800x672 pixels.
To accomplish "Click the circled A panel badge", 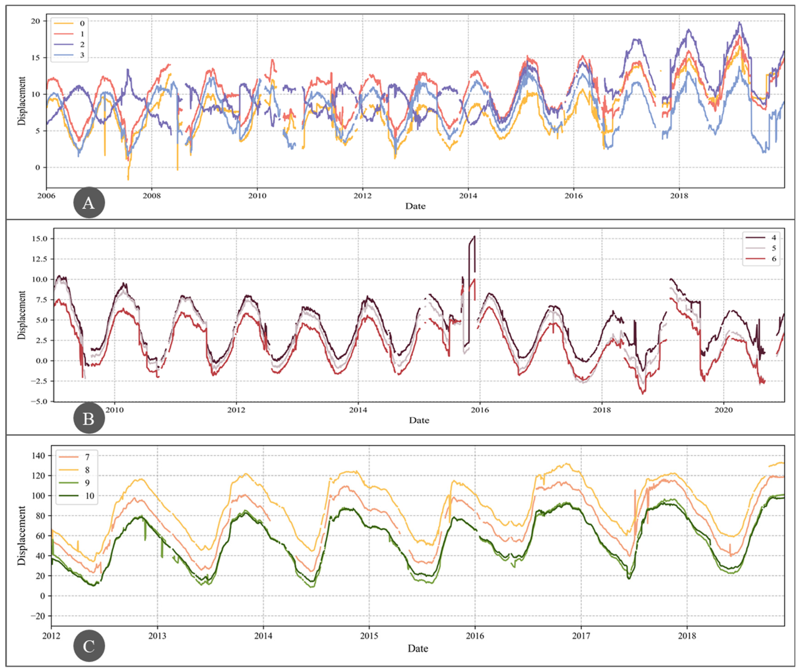I will (89, 203).
